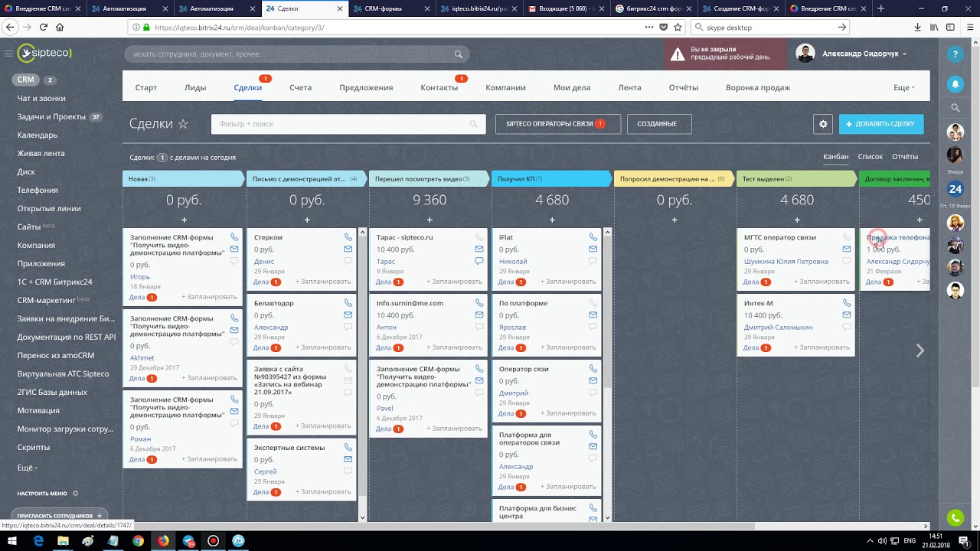Open the Тест выделен column header
This screenshot has width=980, height=551.
(x=797, y=179)
